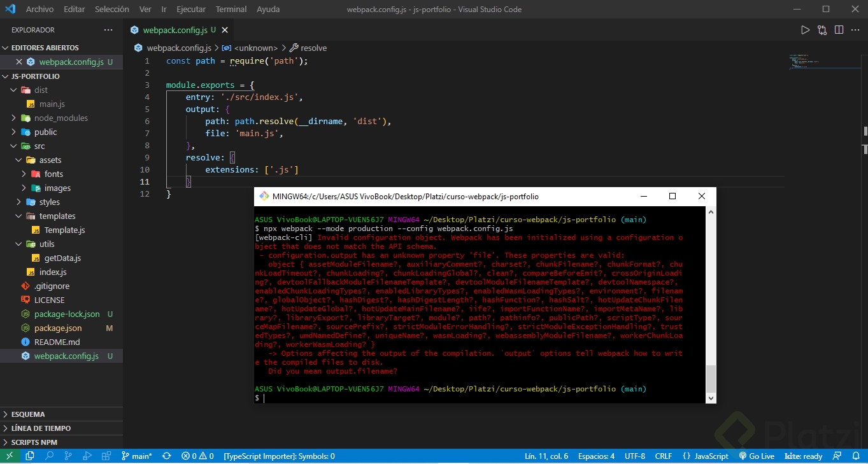Open changes via the source compare icon
Viewport: 868px width, 464px height.
click(x=822, y=30)
